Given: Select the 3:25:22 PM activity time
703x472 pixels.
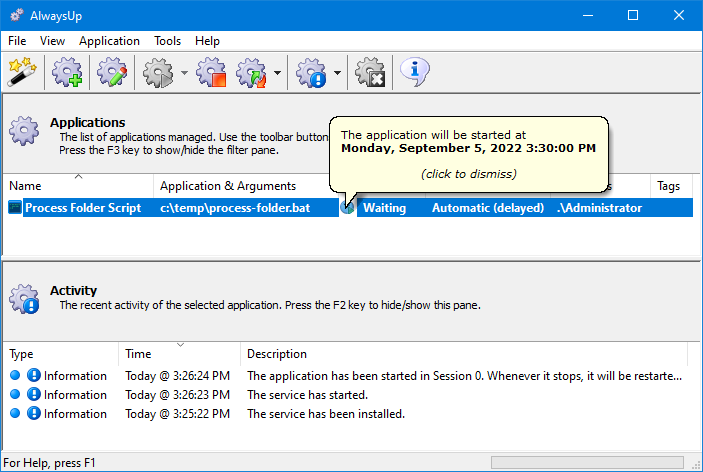Looking at the screenshot, I should click(x=177, y=413).
